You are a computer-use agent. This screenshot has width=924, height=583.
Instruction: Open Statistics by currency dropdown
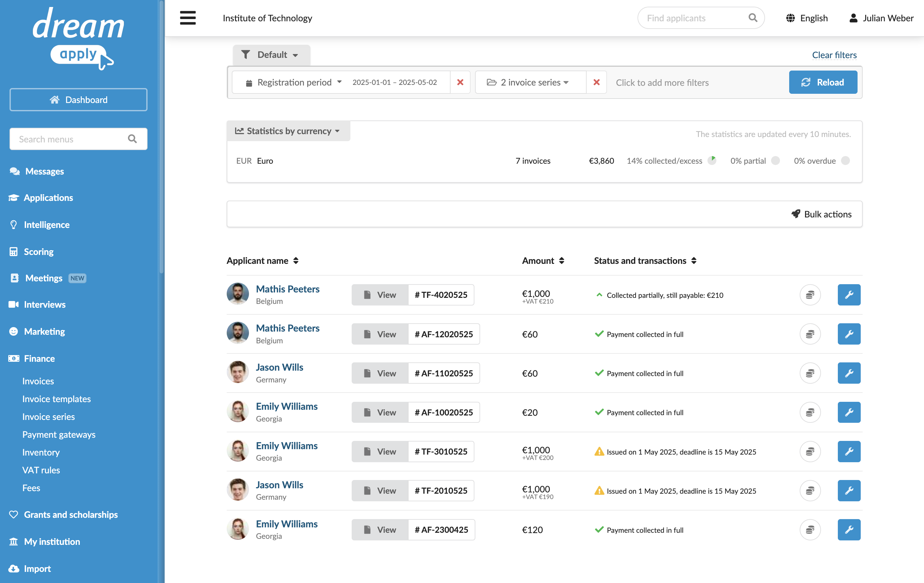tap(288, 131)
